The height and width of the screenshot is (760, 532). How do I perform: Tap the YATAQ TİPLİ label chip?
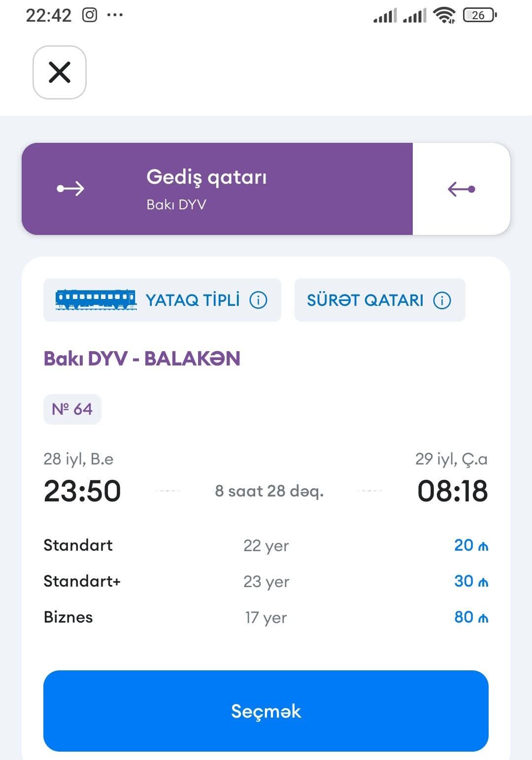pos(162,300)
